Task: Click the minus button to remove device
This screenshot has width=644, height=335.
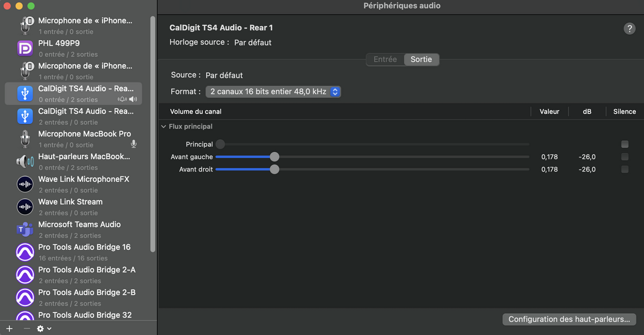Action: tap(26, 329)
